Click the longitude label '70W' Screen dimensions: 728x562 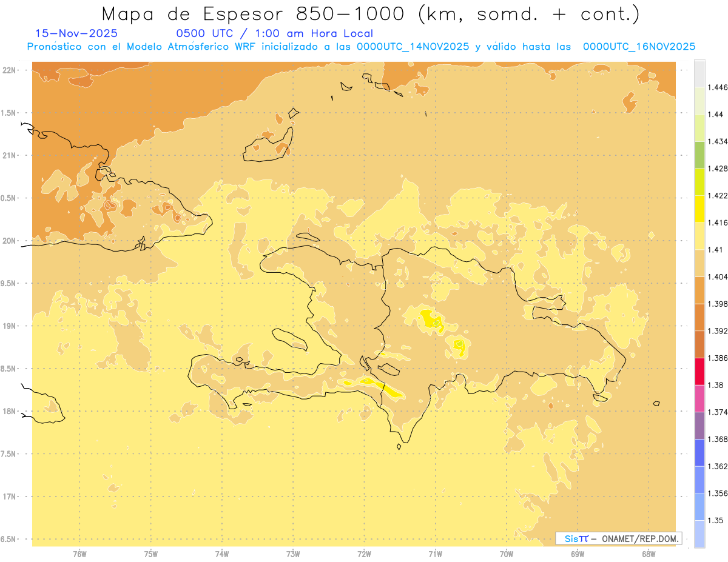coord(507,554)
